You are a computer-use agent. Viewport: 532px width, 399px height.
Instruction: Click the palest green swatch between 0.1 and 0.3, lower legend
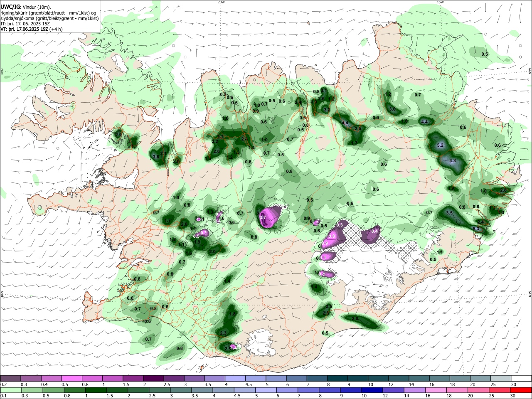click(x=11, y=390)
